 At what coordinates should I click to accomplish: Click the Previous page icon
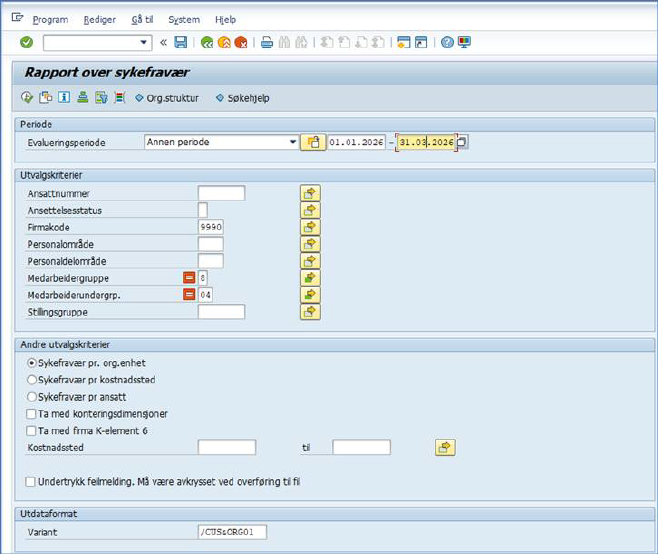344,42
